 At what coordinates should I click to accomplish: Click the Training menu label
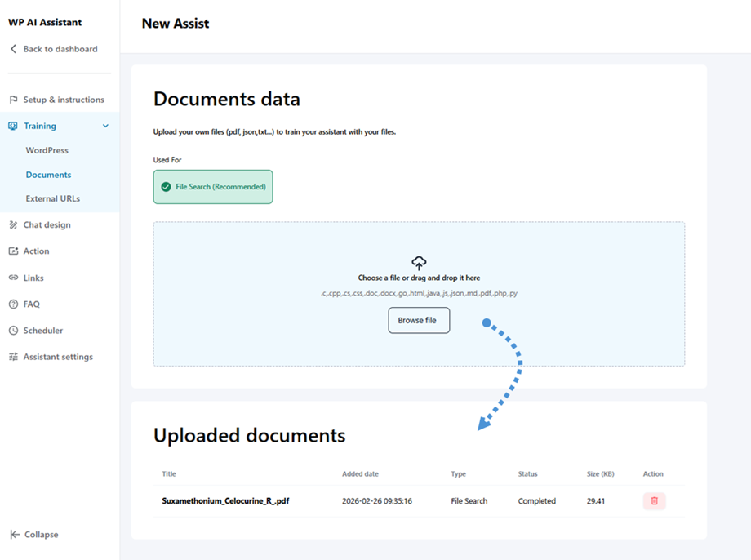point(40,126)
